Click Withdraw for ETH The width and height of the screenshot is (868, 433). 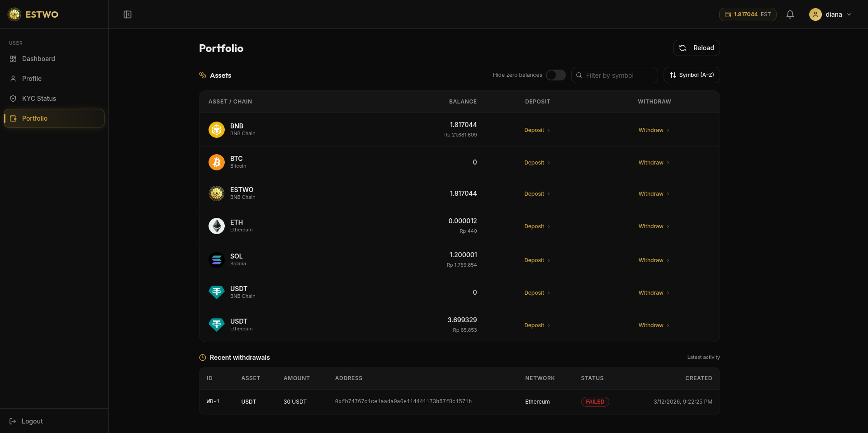(654, 226)
